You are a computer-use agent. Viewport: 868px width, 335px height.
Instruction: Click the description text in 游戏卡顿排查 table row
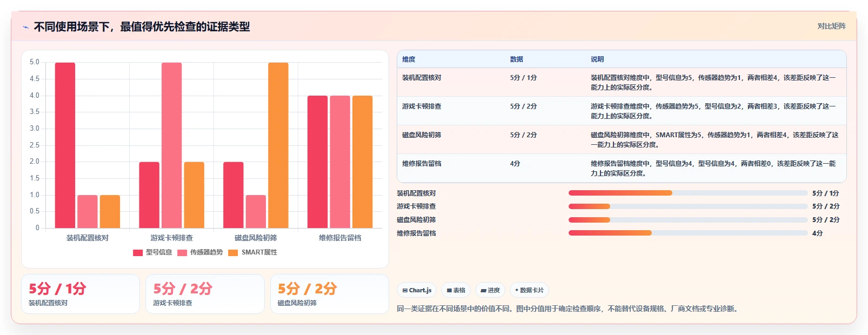tap(713, 111)
